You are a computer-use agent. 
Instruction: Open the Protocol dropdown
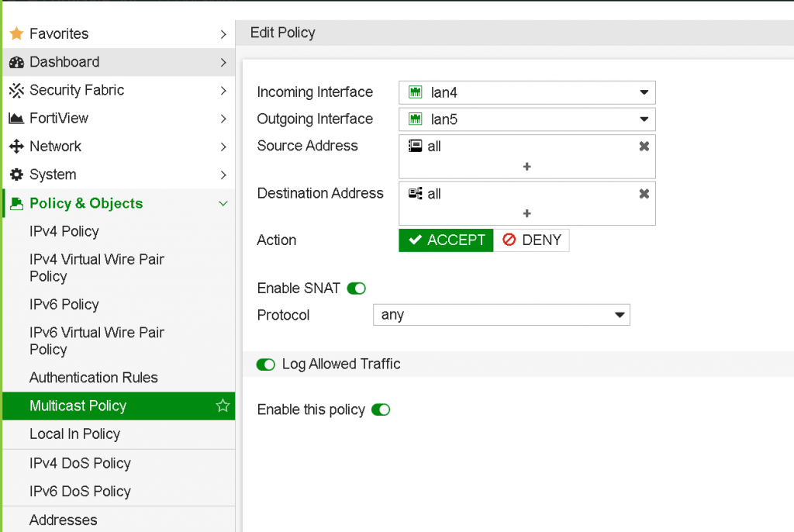(502, 315)
